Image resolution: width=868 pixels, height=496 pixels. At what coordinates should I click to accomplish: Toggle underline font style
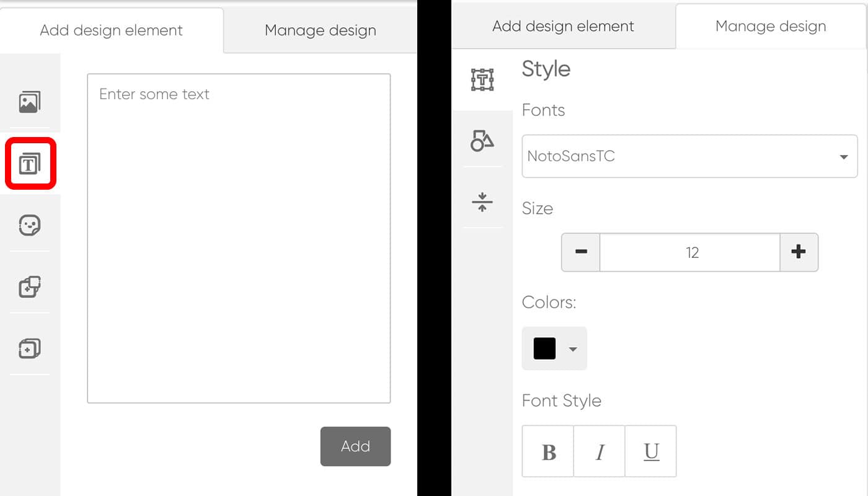pyautogui.click(x=650, y=451)
